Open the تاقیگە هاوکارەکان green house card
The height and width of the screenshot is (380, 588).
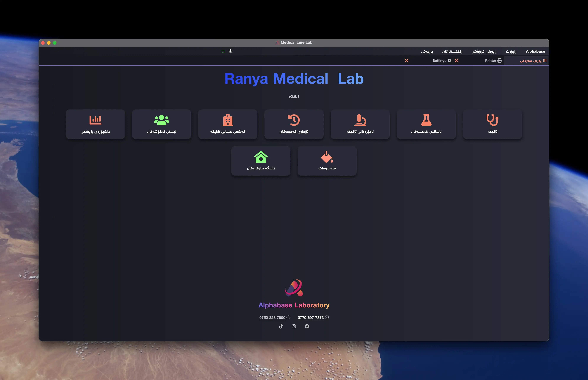(x=261, y=161)
